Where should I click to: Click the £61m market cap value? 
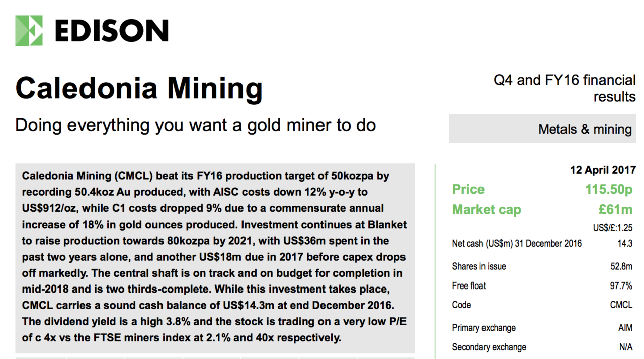click(616, 209)
